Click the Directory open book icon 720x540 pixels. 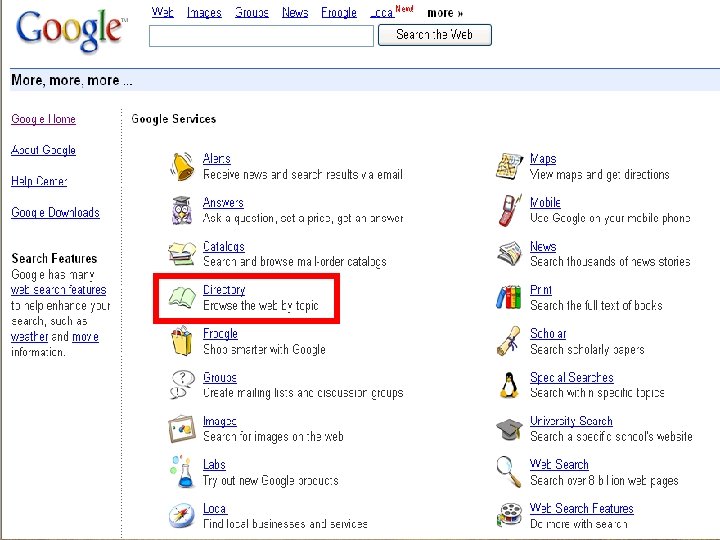[182, 297]
